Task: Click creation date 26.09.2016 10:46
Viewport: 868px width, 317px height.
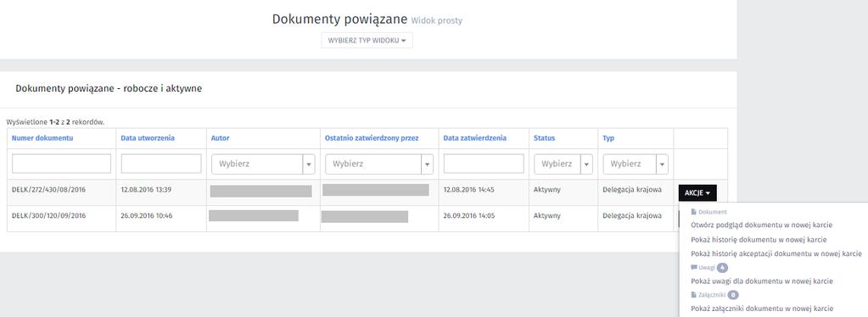Action: tap(147, 216)
